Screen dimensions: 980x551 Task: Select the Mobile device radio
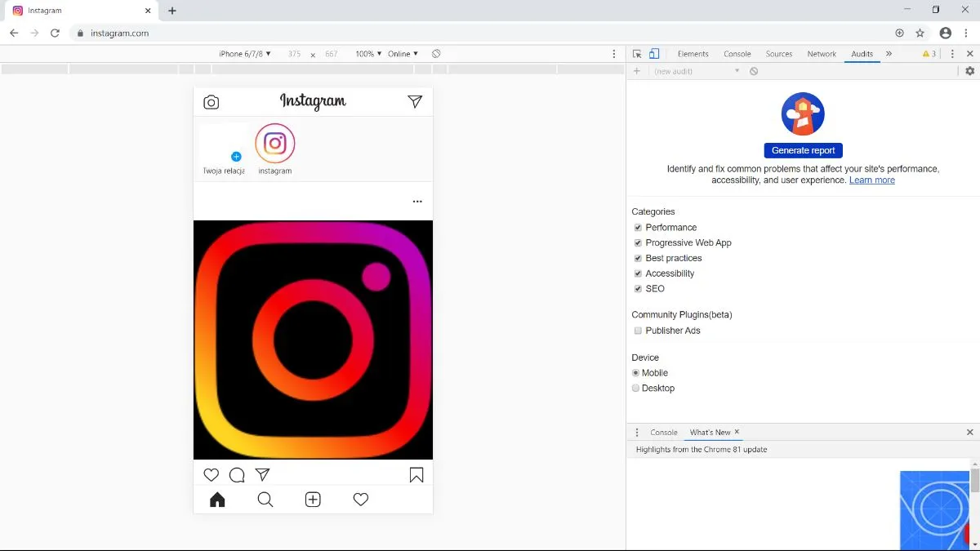(635, 373)
